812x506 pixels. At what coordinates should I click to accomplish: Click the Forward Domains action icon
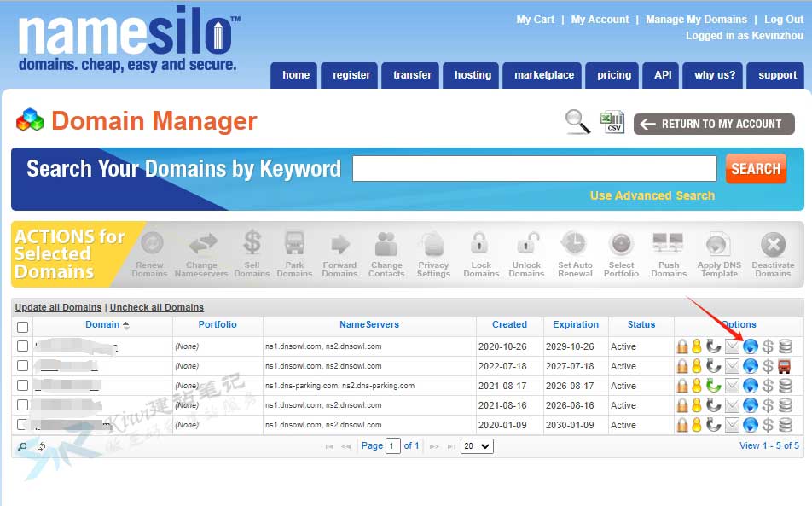pos(340,243)
